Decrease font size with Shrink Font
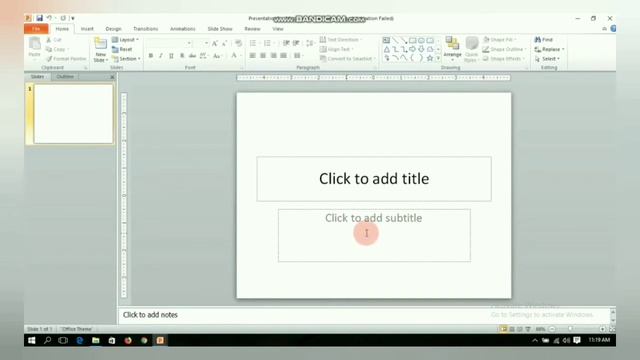 [224, 43]
